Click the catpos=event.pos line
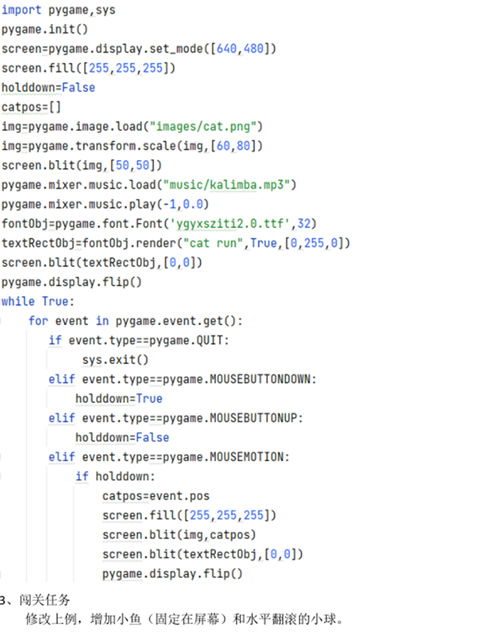 (x=156, y=496)
